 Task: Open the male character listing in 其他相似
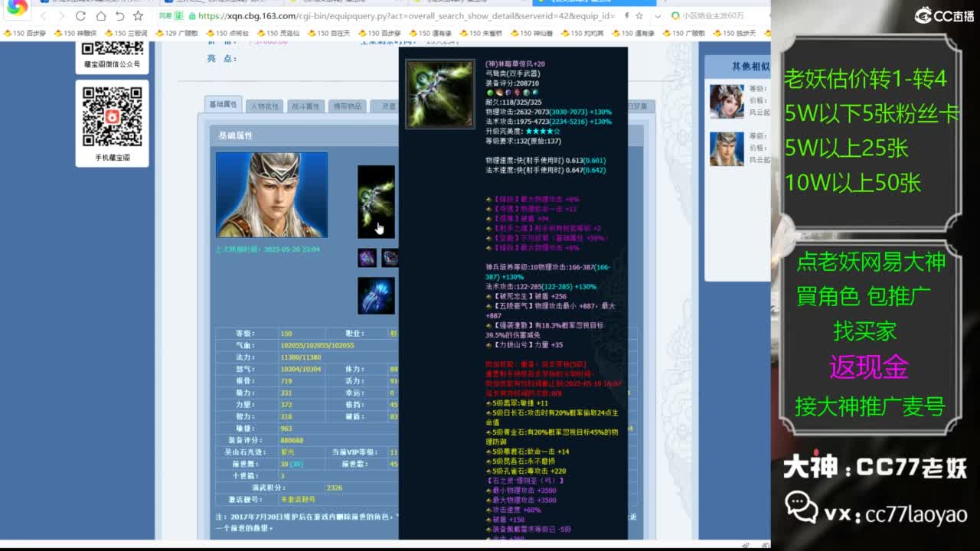pos(727,148)
